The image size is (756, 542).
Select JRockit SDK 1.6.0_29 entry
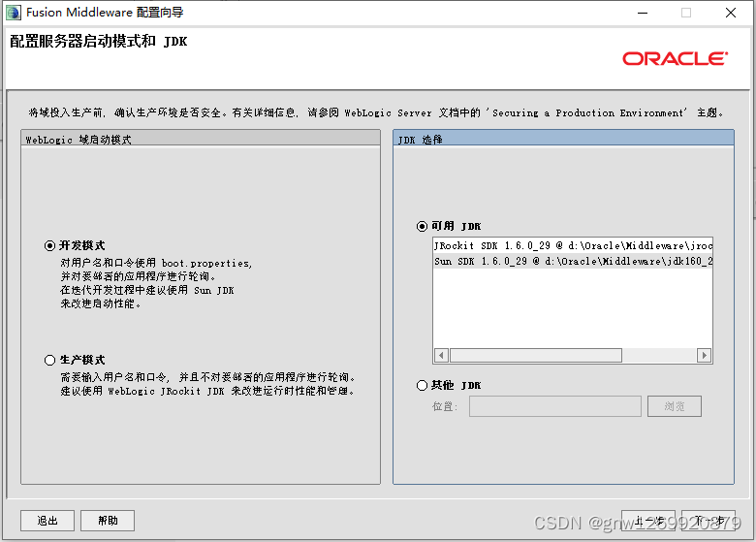[x=573, y=246]
